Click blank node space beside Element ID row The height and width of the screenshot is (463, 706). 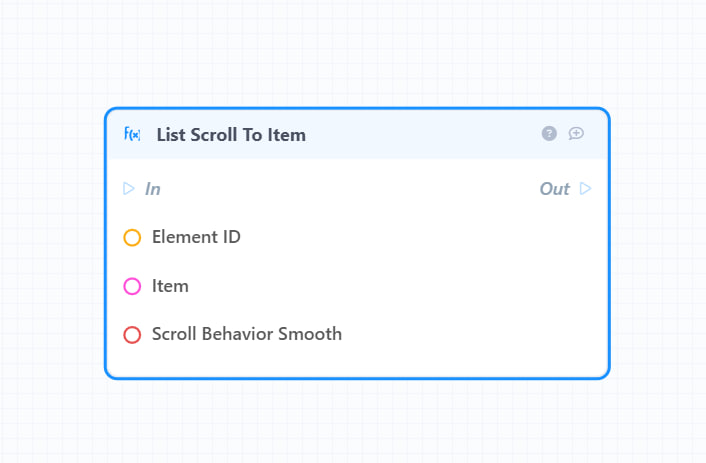[x=423, y=237]
